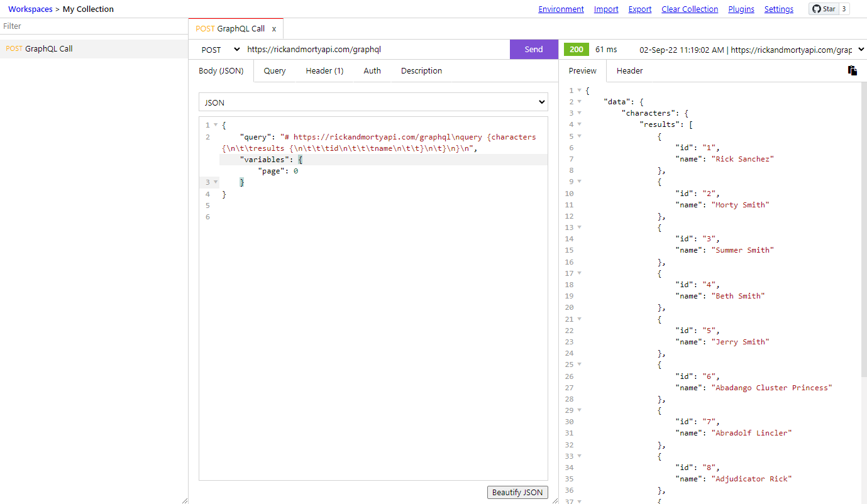Image resolution: width=867 pixels, height=504 pixels.
Task: Switch to the Body (JSON) tab
Action: 221,71
